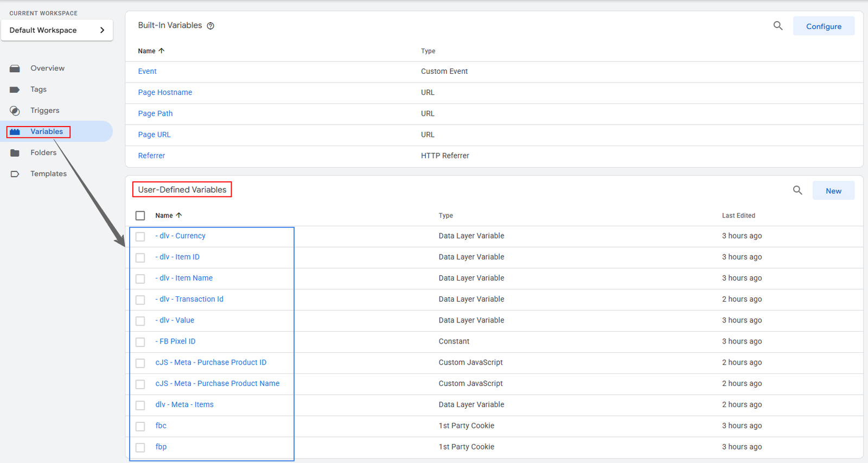Check the box for Purchase Product ID

pyautogui.click(x=141, y=363)
